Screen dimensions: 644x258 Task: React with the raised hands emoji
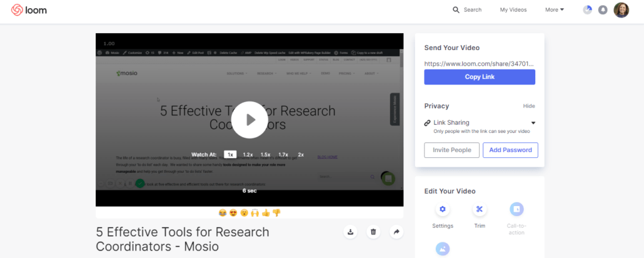[255, 213]
